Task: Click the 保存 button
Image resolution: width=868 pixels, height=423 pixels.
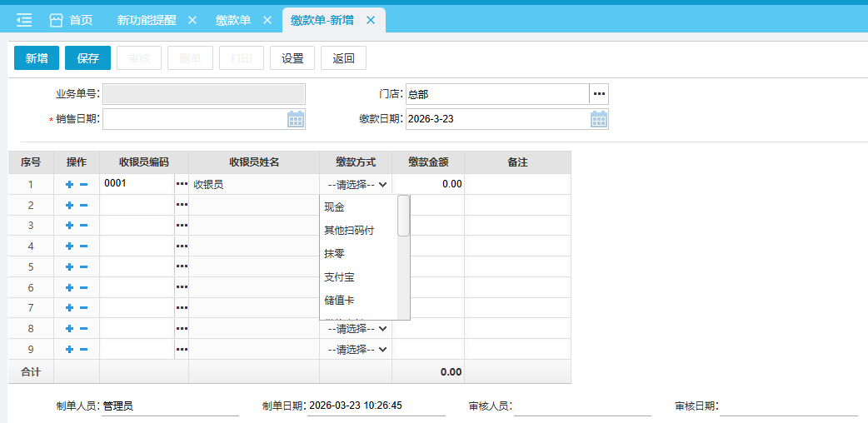Action: (87, 58)
